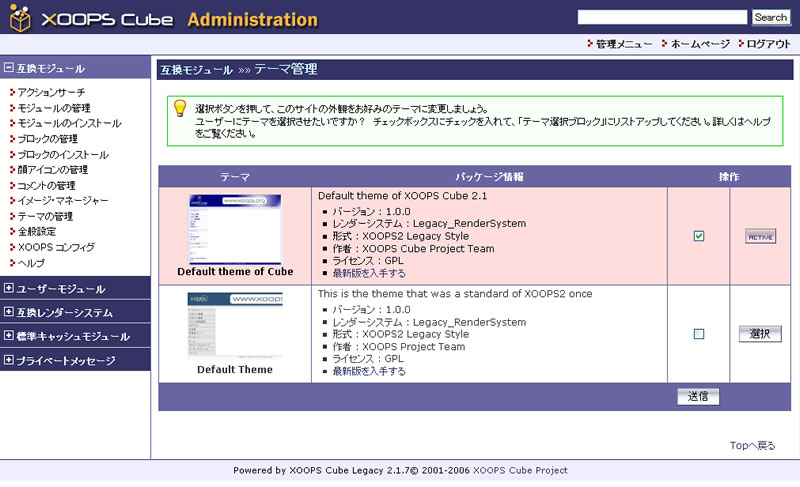This screenshot has height=487, width=800.
Task: Go to ホームページ link
Action: (699, 44)
